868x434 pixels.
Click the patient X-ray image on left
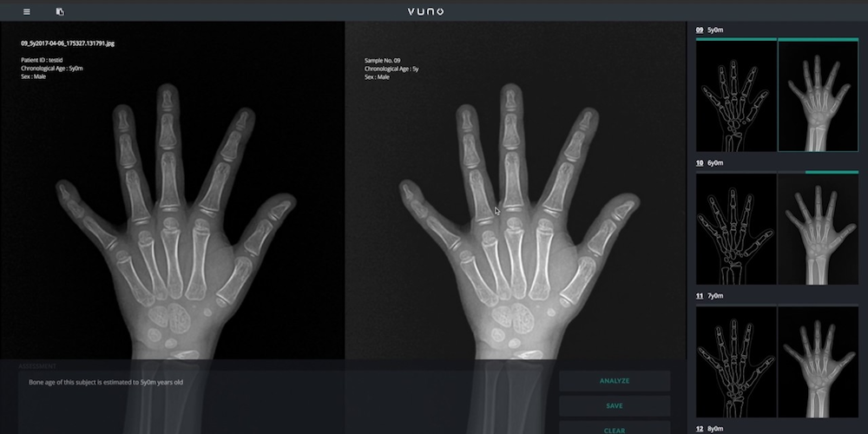coord(172,221)
